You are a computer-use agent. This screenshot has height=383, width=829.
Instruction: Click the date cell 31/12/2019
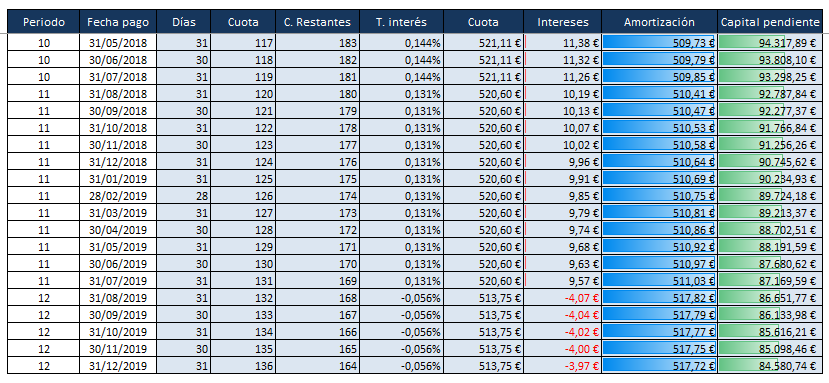[x=118, y=366]
